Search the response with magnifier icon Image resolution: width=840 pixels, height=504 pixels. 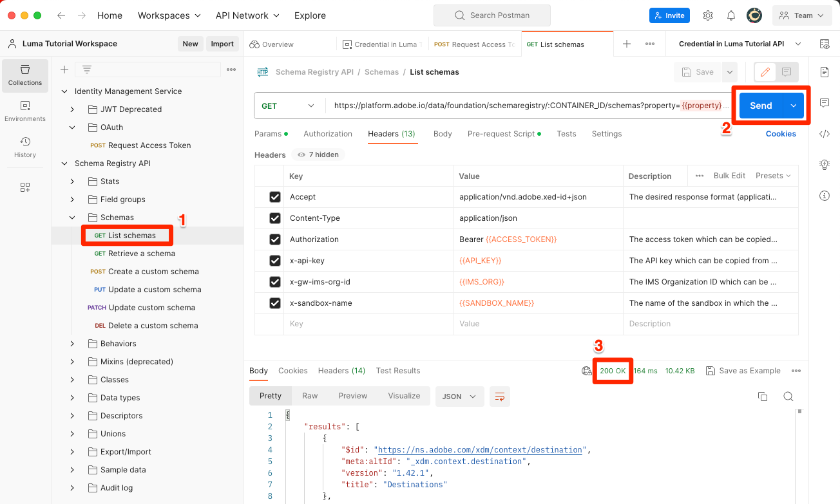pos(788,397)
